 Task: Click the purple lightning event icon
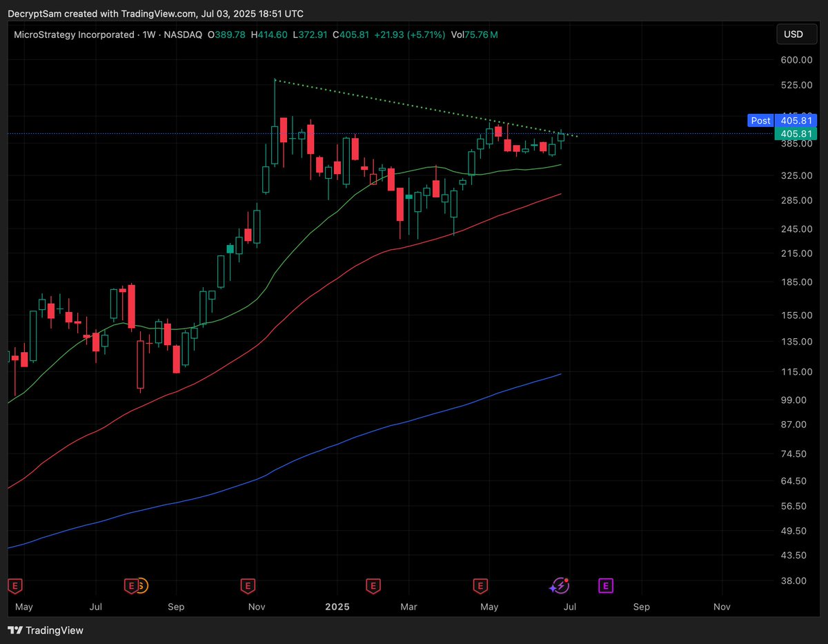560,586
